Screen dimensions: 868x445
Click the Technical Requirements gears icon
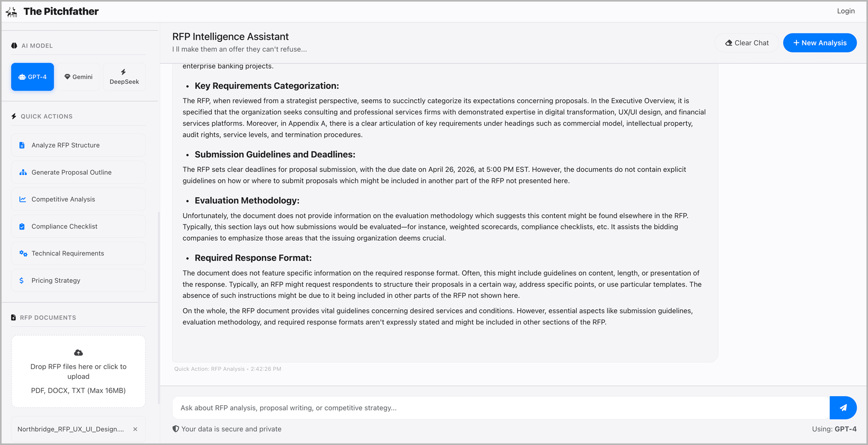pos(23,253)
